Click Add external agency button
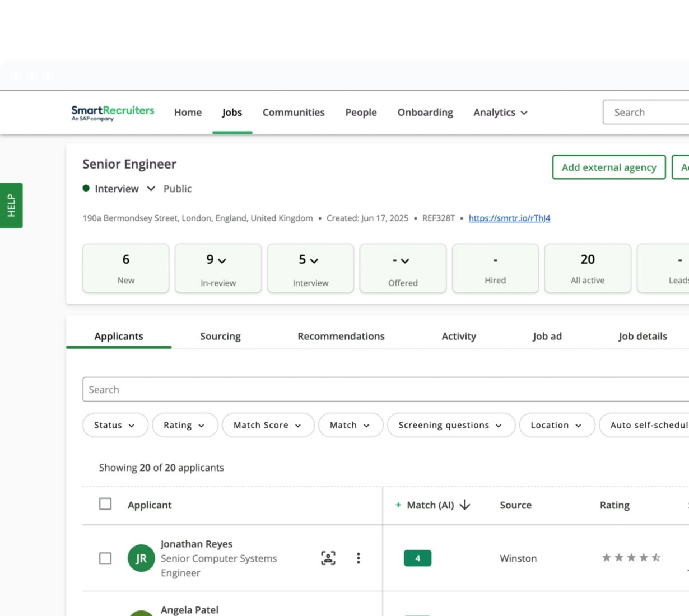The width and height of the screenshot is (689, 616). click(608, 167)
